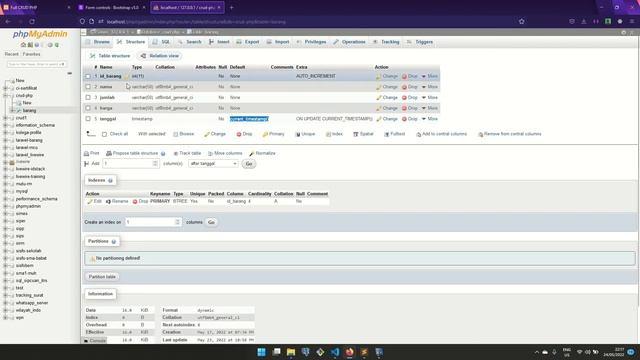Open the Insert tab
640x360 pixels.
[219, 42]
